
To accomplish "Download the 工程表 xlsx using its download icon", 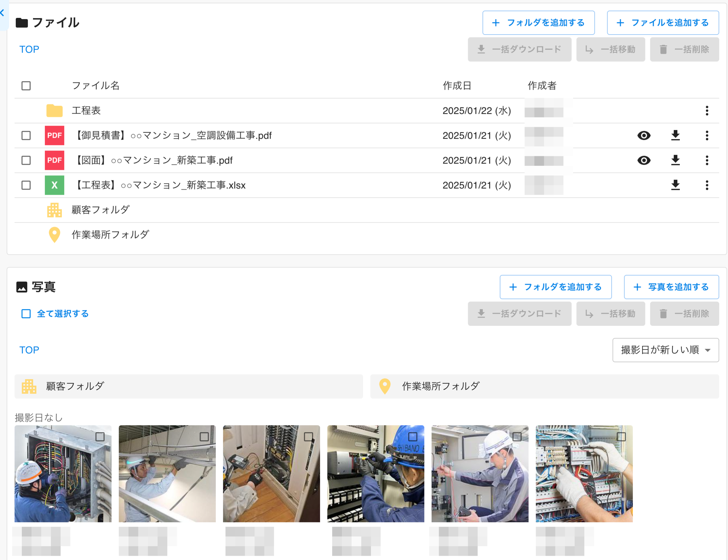I will pyautogui.click(x=675, y=185).
